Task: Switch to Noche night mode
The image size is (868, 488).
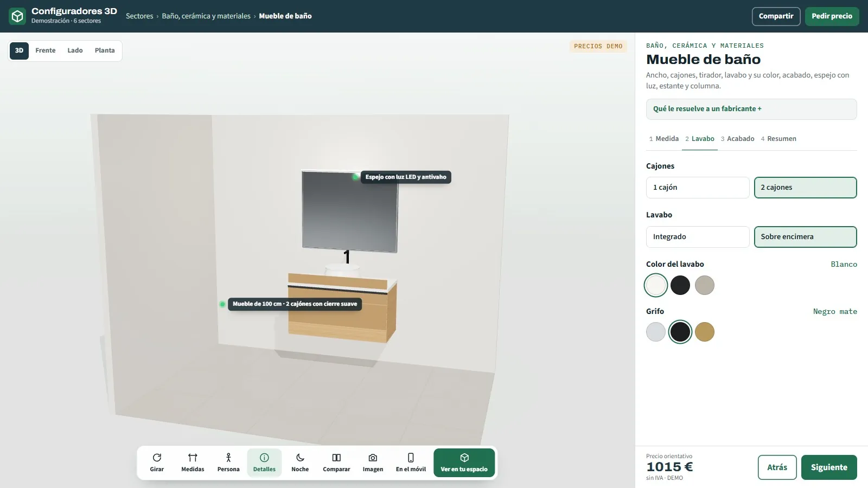Action: coord(300,463)
